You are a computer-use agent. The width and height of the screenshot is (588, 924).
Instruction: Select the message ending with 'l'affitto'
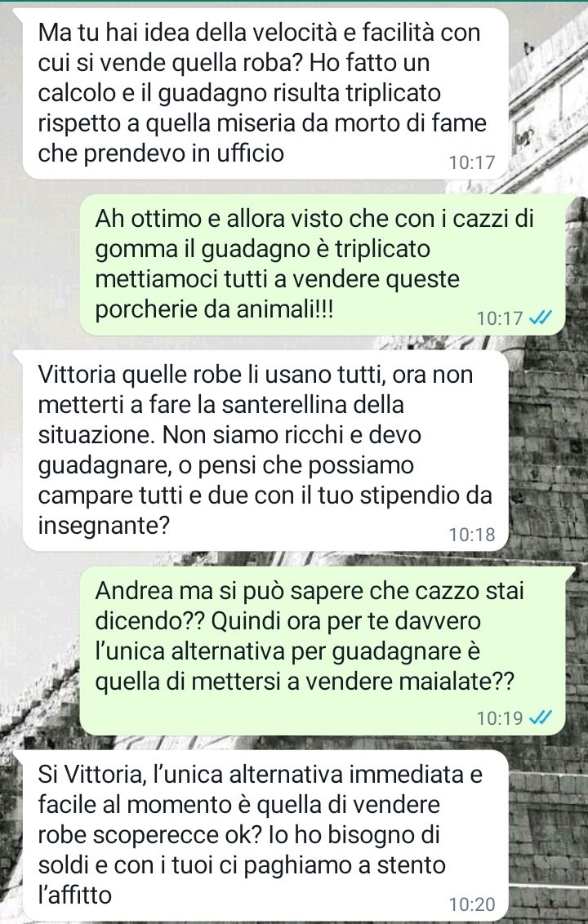click(265, 835)
